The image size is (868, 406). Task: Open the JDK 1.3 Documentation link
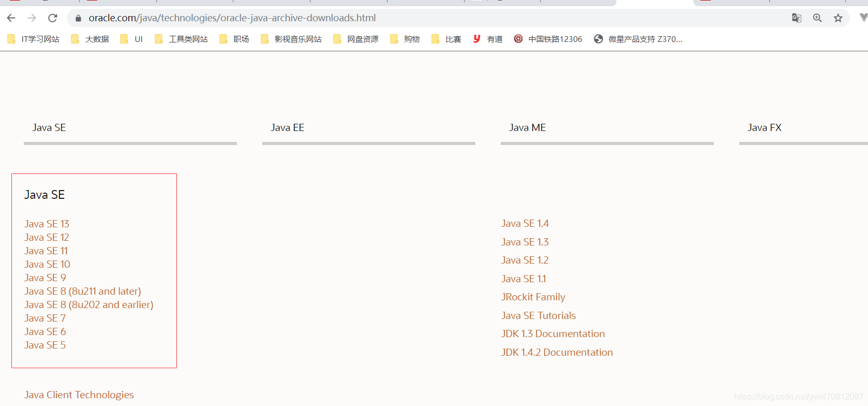553,334
